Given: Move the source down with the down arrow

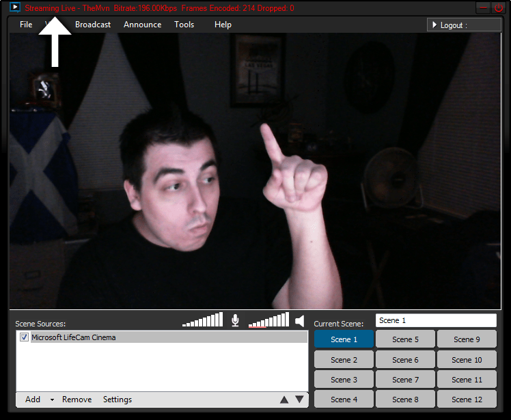Looking at the screenshot, I should (x=299, y=400).
